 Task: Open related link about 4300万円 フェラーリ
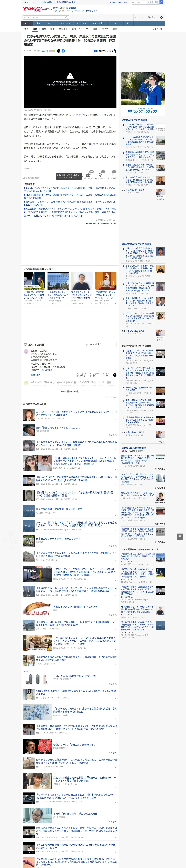coord(69,204)
